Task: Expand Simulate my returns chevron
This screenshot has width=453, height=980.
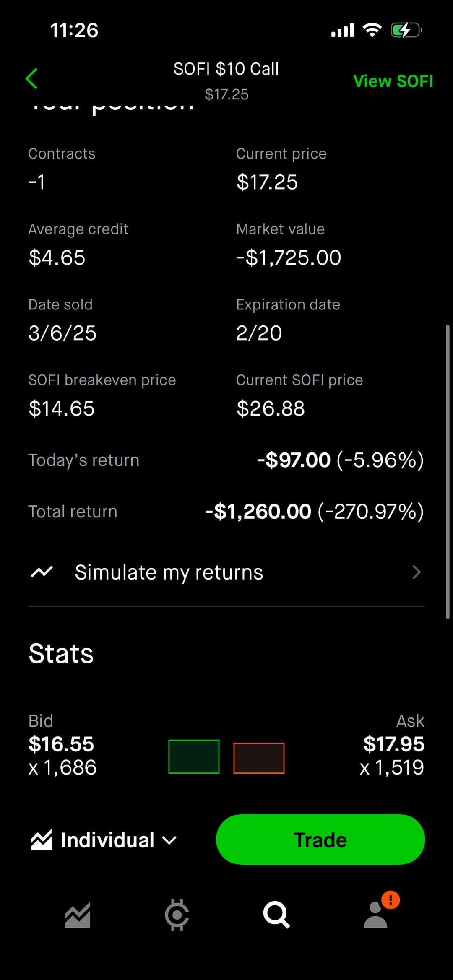Action: [416, 572]
